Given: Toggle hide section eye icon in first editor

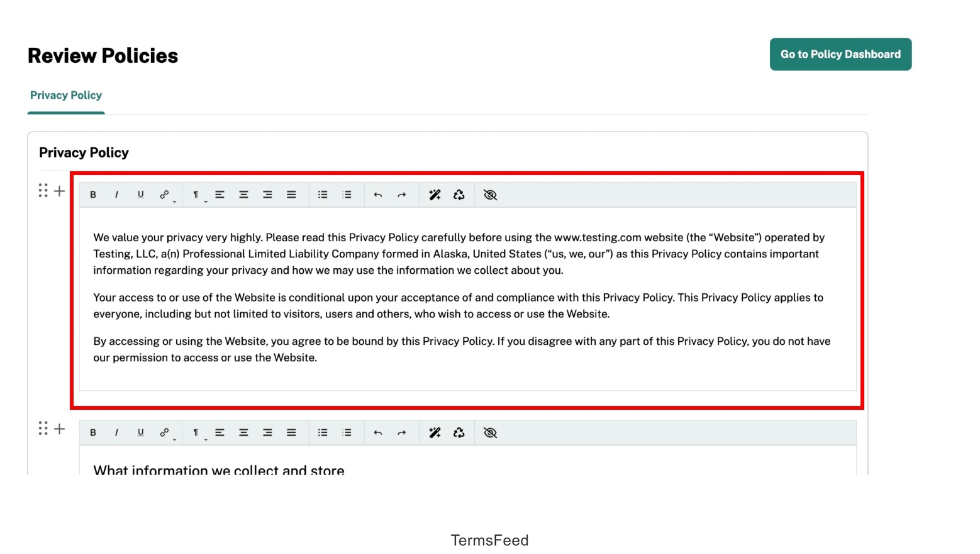Looking at the screenshot, I should click(490, 195).
